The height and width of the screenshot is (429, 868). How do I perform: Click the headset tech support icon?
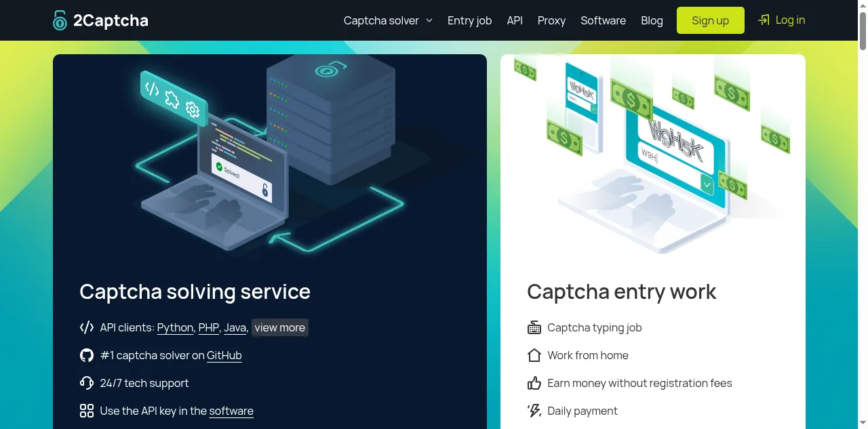pos(87,383)
